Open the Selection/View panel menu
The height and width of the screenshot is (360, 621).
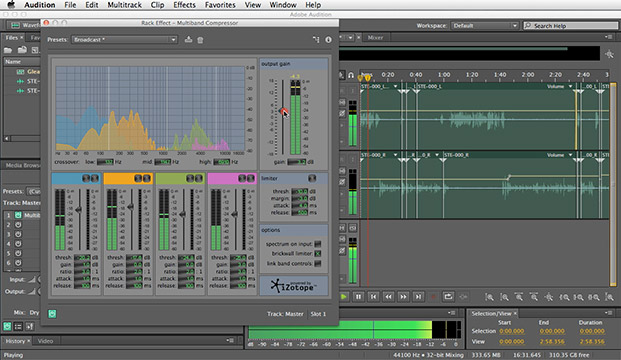609,313
